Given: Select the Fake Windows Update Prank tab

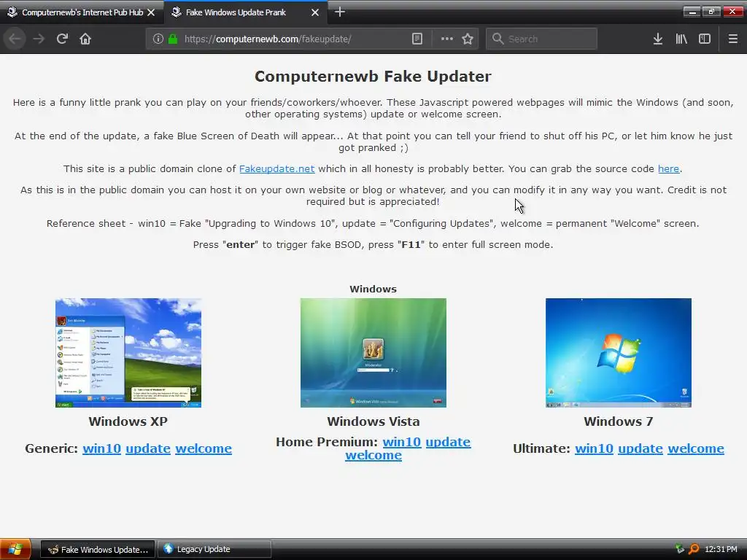Looking at the screenshot, I should (245, 12).
